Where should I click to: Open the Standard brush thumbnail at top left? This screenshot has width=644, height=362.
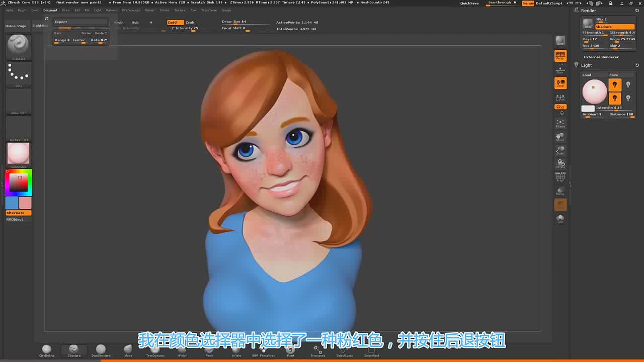click(x=19, y=46)
